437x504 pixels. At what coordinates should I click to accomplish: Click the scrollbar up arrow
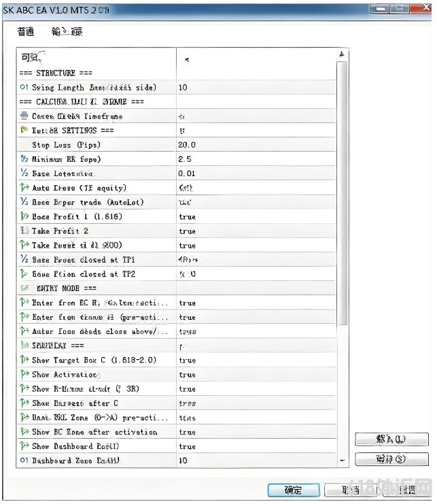click(342, 54)
